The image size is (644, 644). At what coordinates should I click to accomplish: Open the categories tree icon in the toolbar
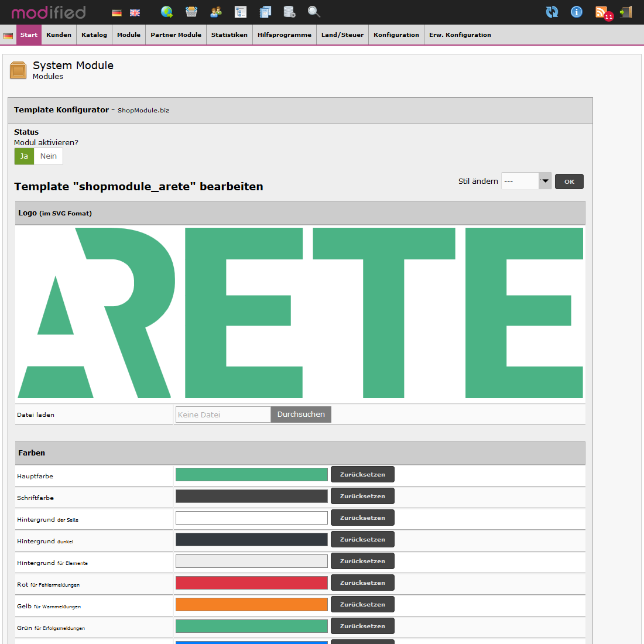coord(241,12)
